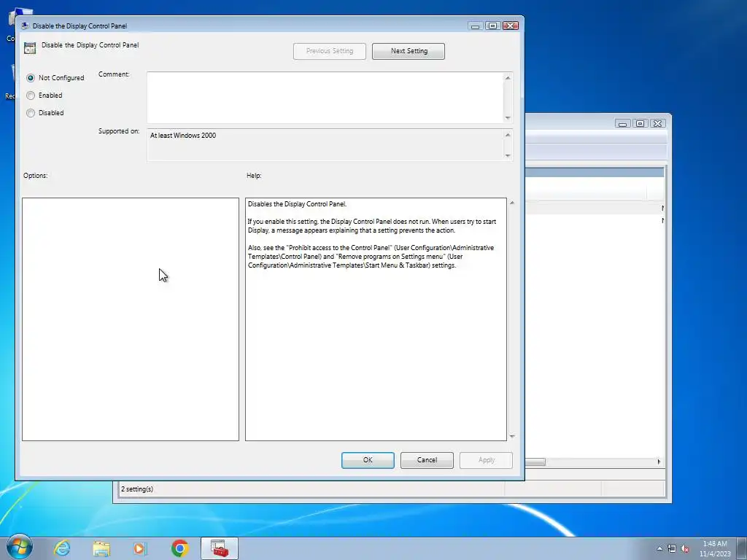Select the Disabled radio button
The width and height of the screenshot is (747, 560).
(x=31, y=113)
